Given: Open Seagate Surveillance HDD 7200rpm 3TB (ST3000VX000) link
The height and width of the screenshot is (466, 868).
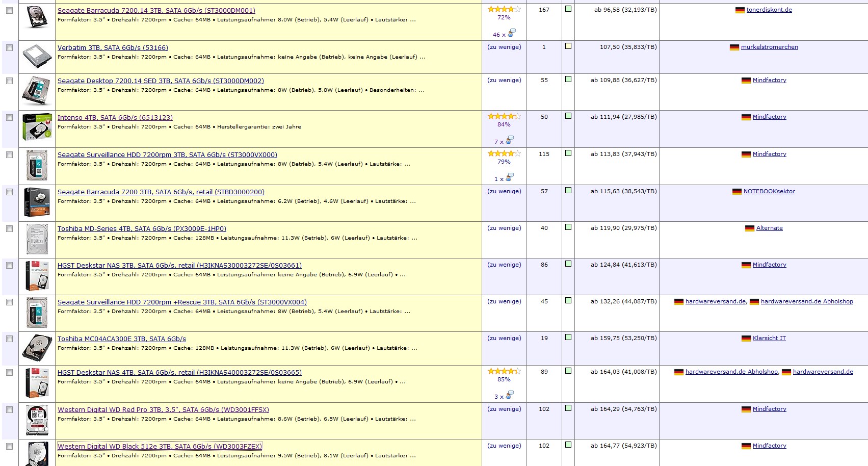Looking at the screenshot, I should [167, 155].
